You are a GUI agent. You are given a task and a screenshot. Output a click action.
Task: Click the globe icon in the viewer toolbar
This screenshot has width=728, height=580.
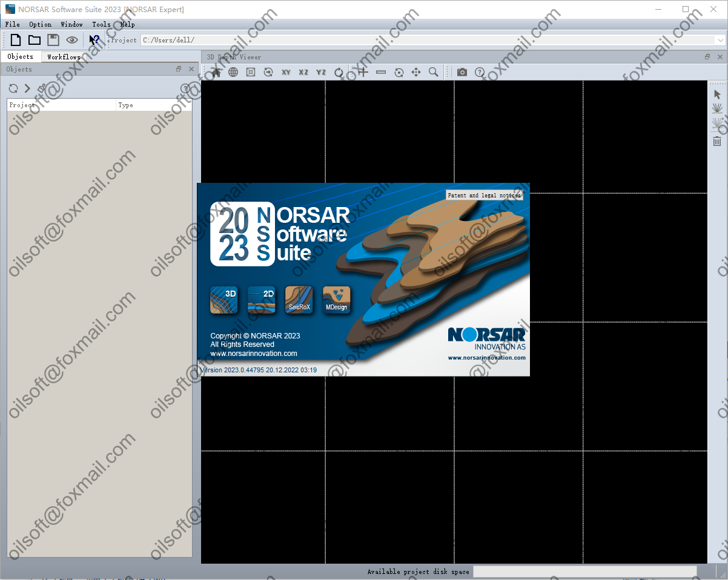tap(233, 72)
